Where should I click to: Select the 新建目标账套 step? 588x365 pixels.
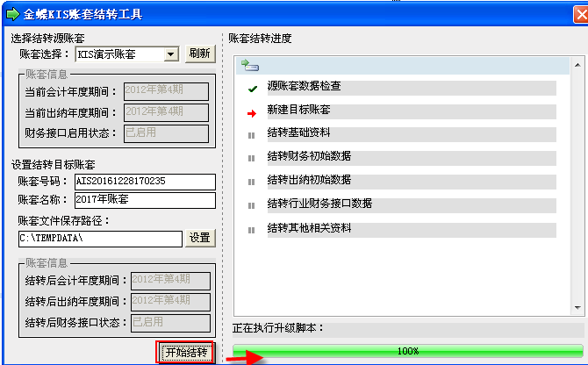(412, 111)
